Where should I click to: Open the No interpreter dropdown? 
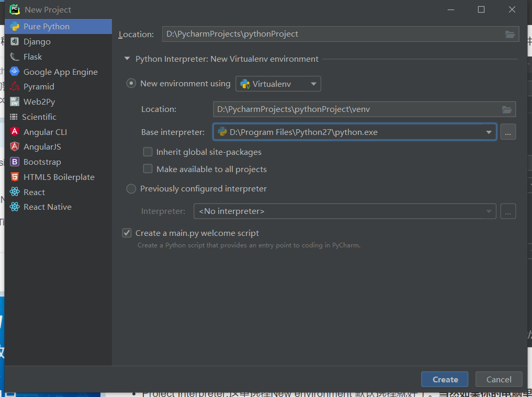point(345,211)
